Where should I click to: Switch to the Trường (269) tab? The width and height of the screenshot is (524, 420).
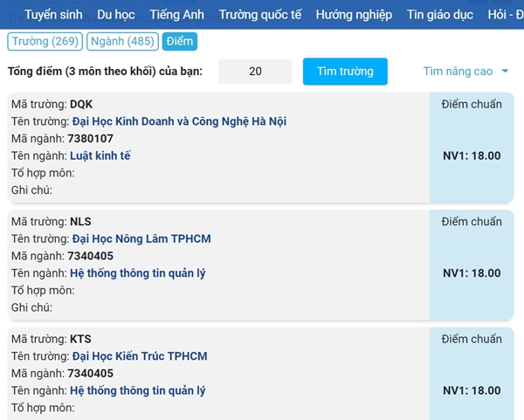click(45, 42)
